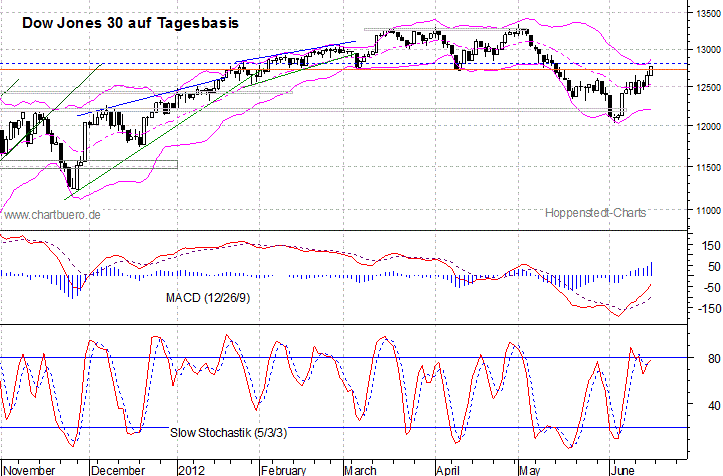Image resolution: width=723 pixels, height=476 pixels.
Task: Click the 11000 price axis value
Action: pos(708,210)
